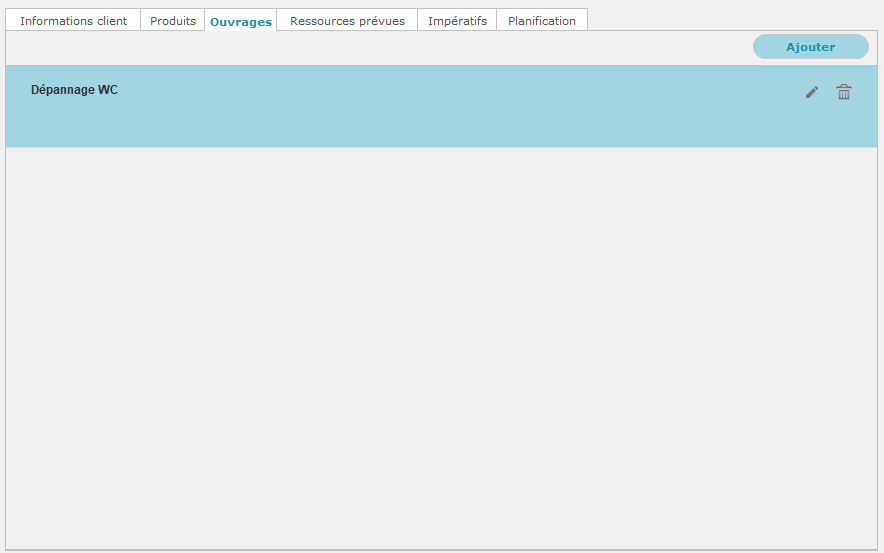Switch to the Planification tab

point(541,21)
